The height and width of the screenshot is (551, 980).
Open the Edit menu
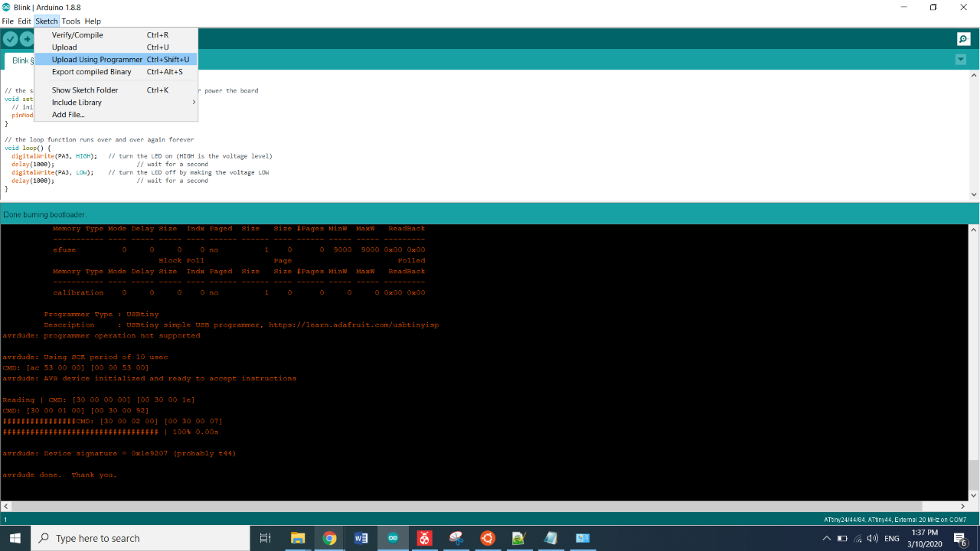coord(24,21)
